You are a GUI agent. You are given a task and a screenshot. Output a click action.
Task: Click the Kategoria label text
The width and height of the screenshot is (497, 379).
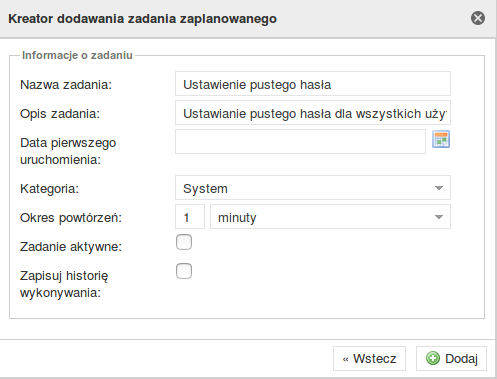coord(49,189)
